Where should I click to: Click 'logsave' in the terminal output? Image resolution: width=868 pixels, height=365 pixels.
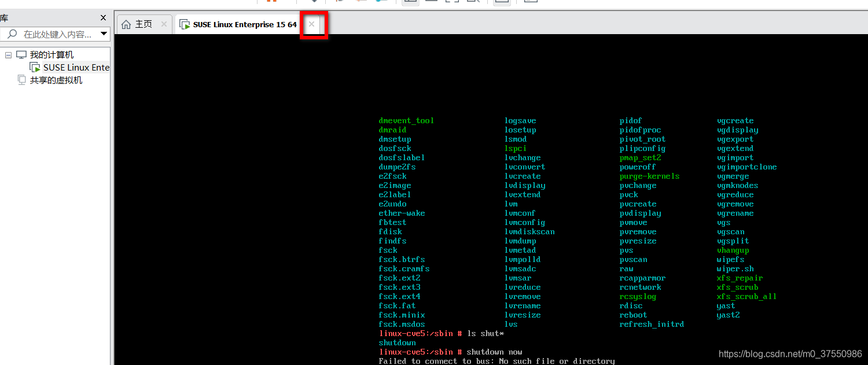520,121
